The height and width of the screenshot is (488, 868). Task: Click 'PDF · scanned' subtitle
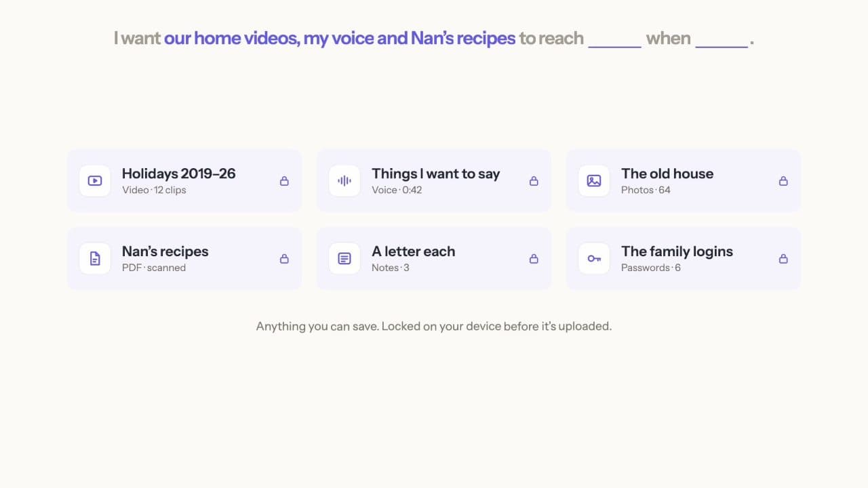click(x=154, y=268)
